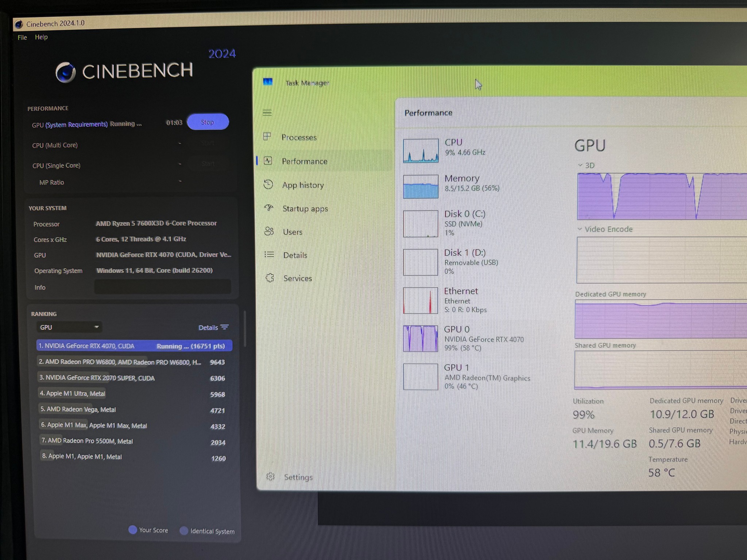Click the Cinebench app icon in title bar

pyautogui.click(x=19, y=24)
